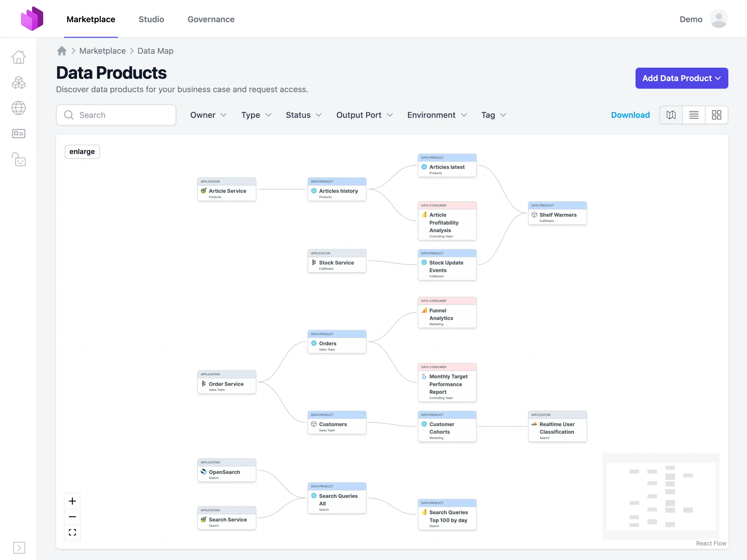Click the globe icon in sidebar
This screenshot has width=747, height=560.
coord(19,108)
